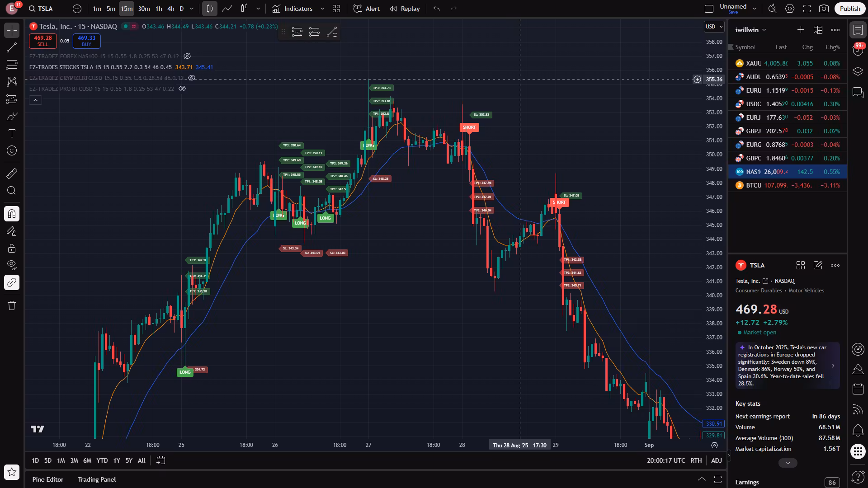This screenshot has height=488, width=868.
Task: Show the hidden EZ-TRADEZ FOREX NAS100 indicator
Action: pyautogui.click(x=187, y=56)
